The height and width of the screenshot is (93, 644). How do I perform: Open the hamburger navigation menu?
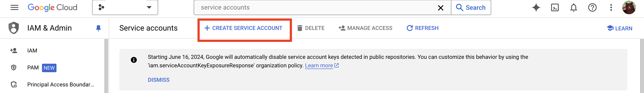(14, 7)
